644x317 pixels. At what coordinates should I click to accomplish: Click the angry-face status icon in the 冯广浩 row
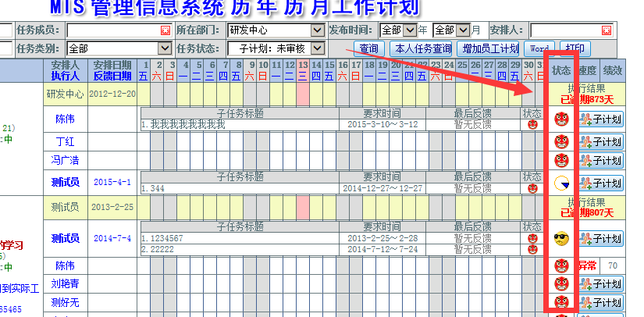[561, 160]
